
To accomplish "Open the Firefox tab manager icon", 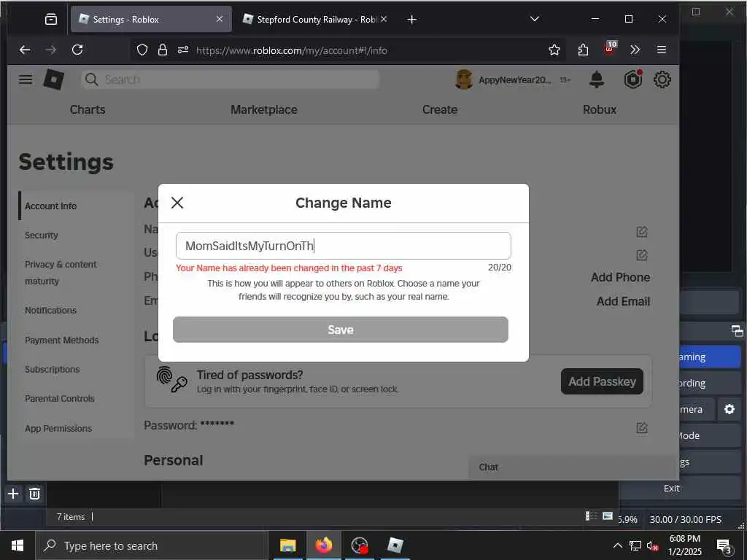I will click(x=51, y=20).
